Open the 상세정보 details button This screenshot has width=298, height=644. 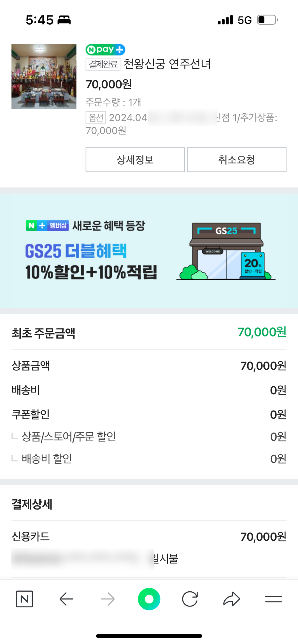(x=135, y=160)
